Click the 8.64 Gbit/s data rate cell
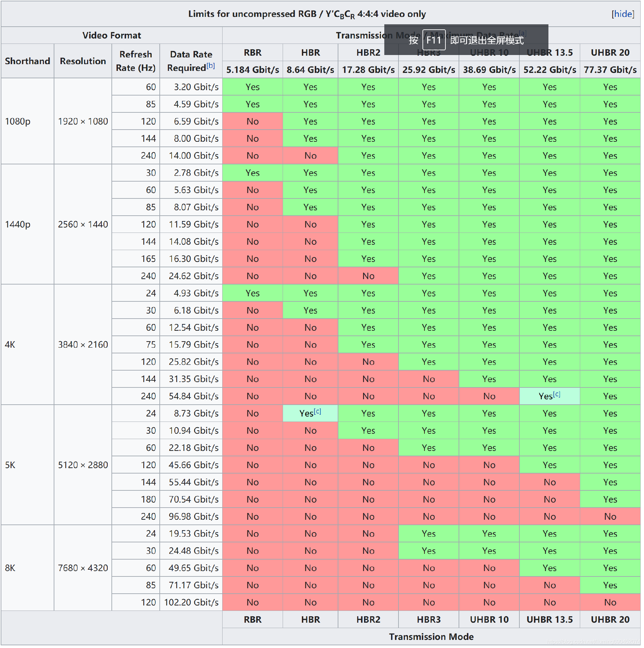This screenshot has width=644, height=648. (x=310, y=70)
